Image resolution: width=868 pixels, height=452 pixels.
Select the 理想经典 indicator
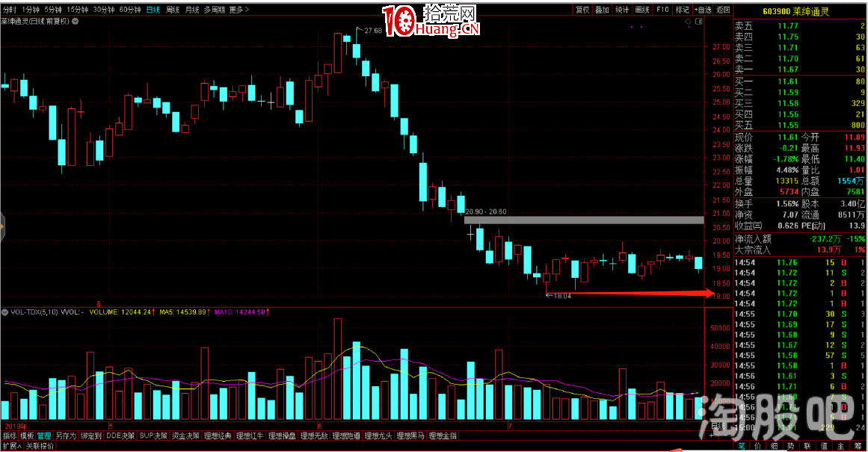coord(218,436)
